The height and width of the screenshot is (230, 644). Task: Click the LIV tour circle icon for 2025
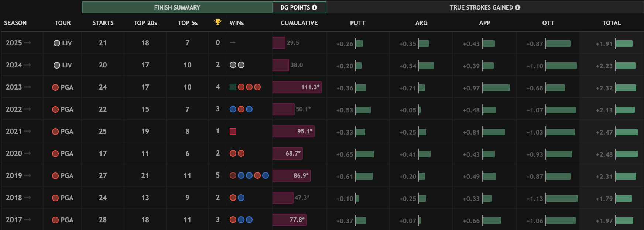[57, 43]
